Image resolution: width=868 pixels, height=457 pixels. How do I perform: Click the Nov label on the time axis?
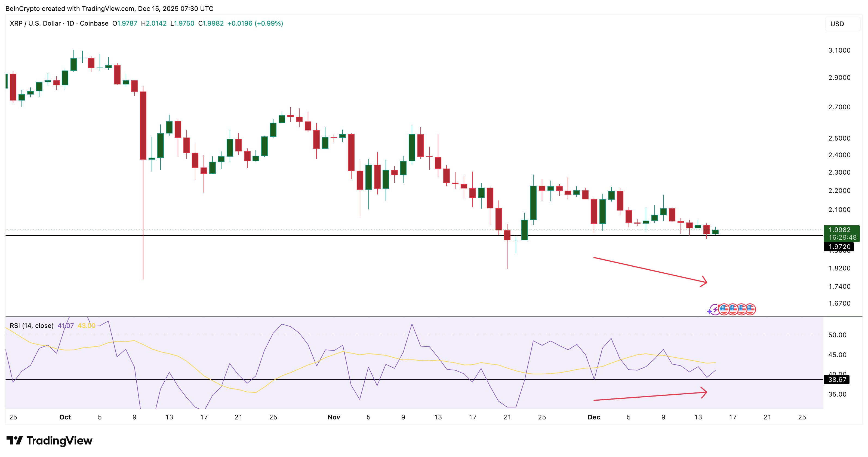pos(334,417)
